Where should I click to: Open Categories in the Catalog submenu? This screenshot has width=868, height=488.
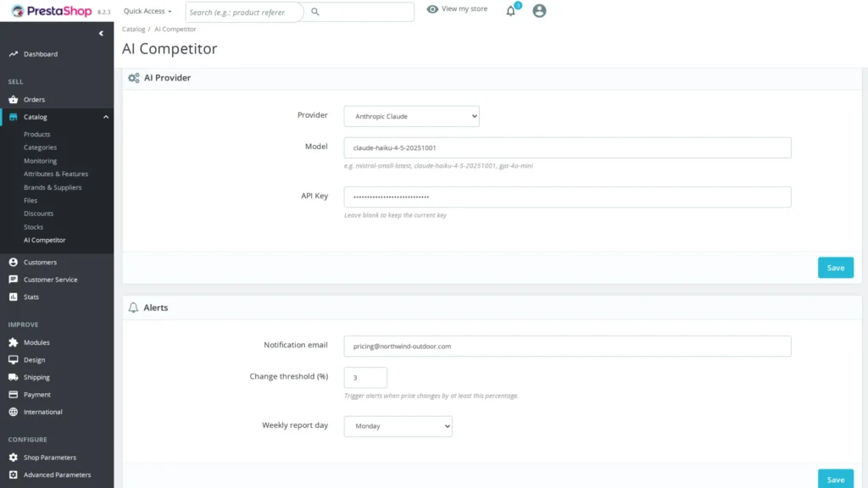(x=41, y=147)
